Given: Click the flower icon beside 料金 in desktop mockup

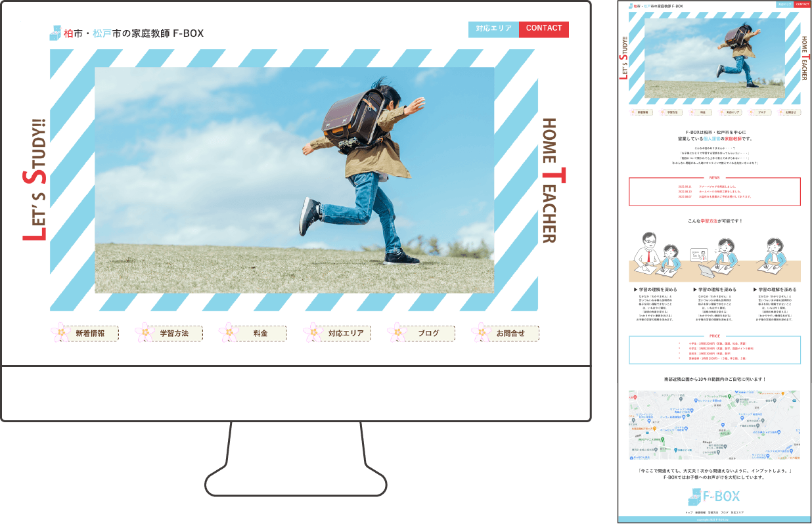Looking at the screenshot, I should pos(229,332).
